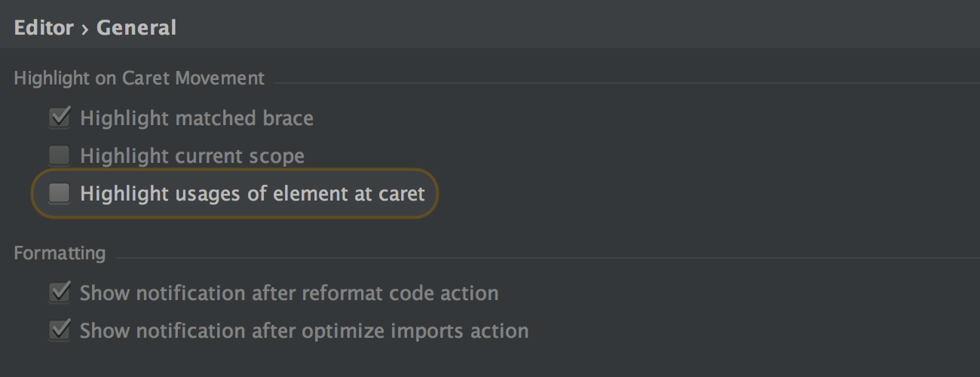Click the Formatting section heading
The width and height of the screenshot is (980, 377).
60,253
